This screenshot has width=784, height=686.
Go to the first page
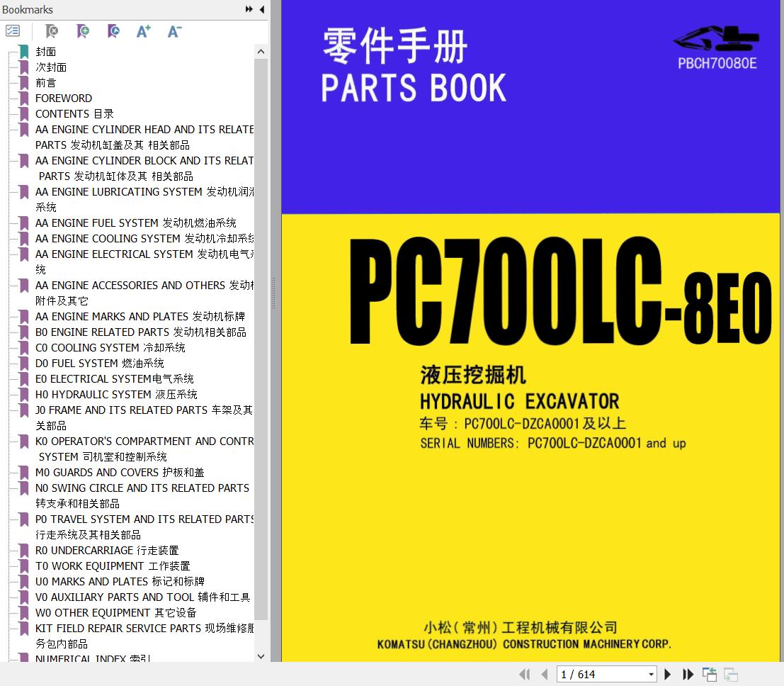tap(525, 674)
